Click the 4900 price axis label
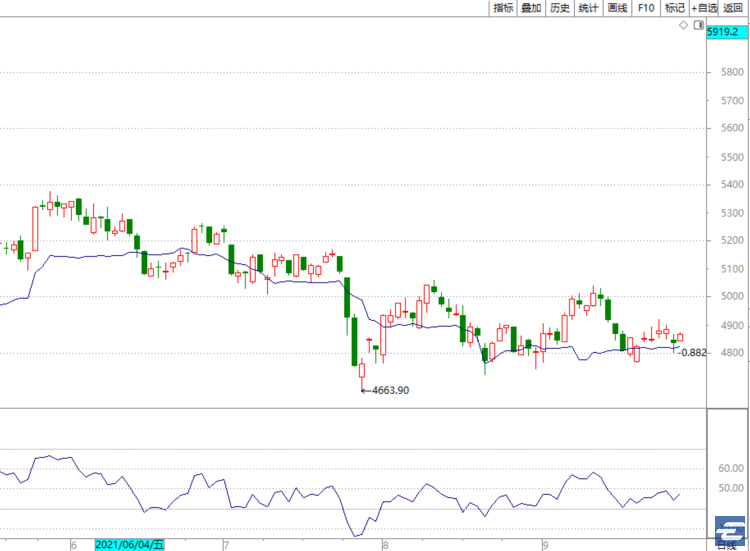This screenshot has height=551, width=750. (732, 326)
